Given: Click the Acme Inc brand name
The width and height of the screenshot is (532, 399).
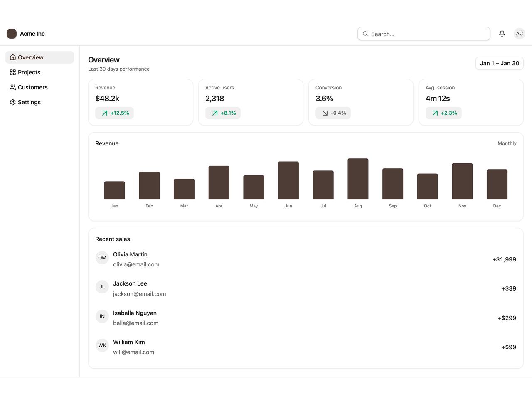Looking at the screenshot, I should (32, 34).
